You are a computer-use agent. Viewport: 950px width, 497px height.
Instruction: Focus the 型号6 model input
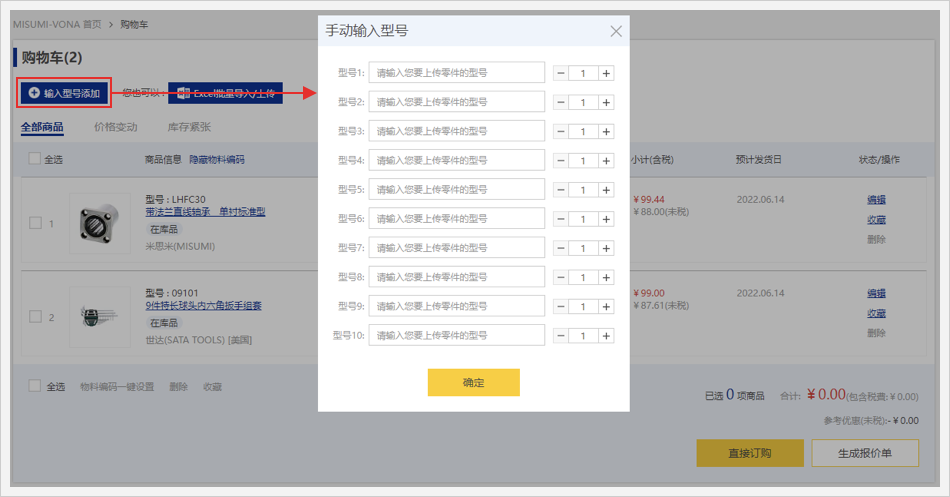(456, 219)
